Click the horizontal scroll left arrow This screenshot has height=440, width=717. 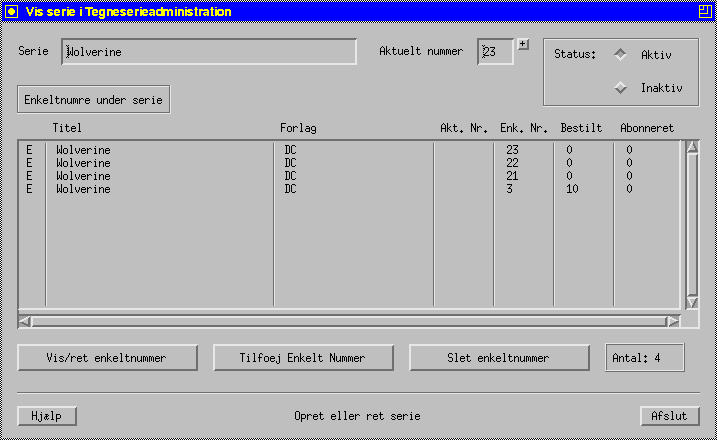click(25, 322)
